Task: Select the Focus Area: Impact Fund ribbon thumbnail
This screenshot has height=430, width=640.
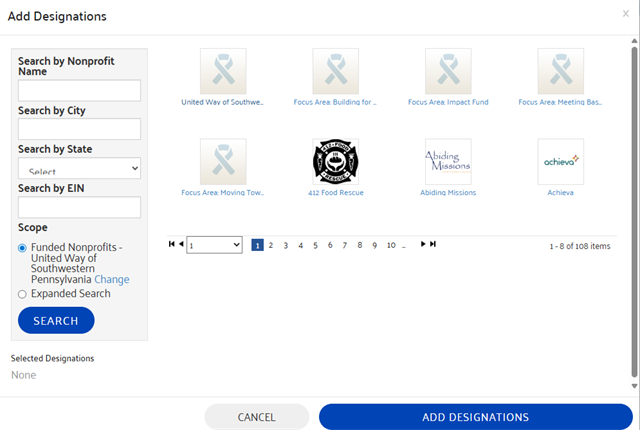Action: tap(448, 71)
